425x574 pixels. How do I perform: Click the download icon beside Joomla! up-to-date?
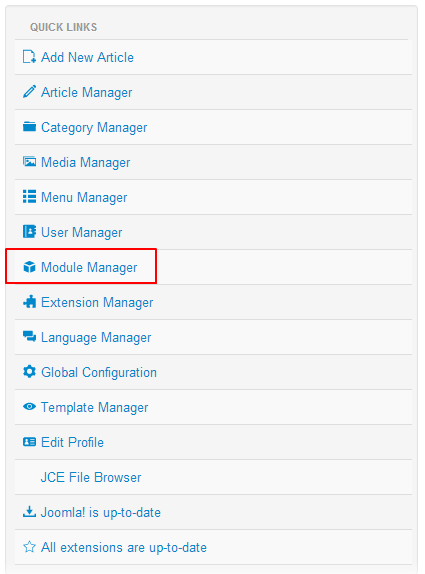pyautogui.click(x=29, y=512)
